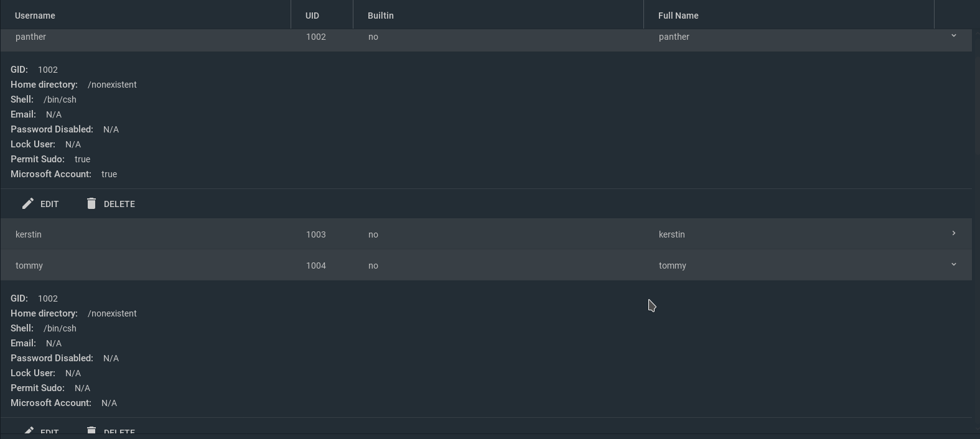Sort by the UID column header
Screen dimensions: 980x439
312,16
